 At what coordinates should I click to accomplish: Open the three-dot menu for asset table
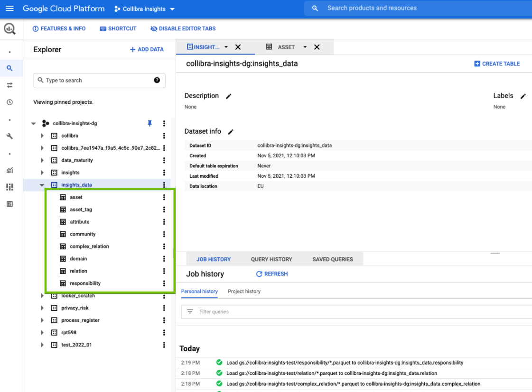(x=164, y=197)
